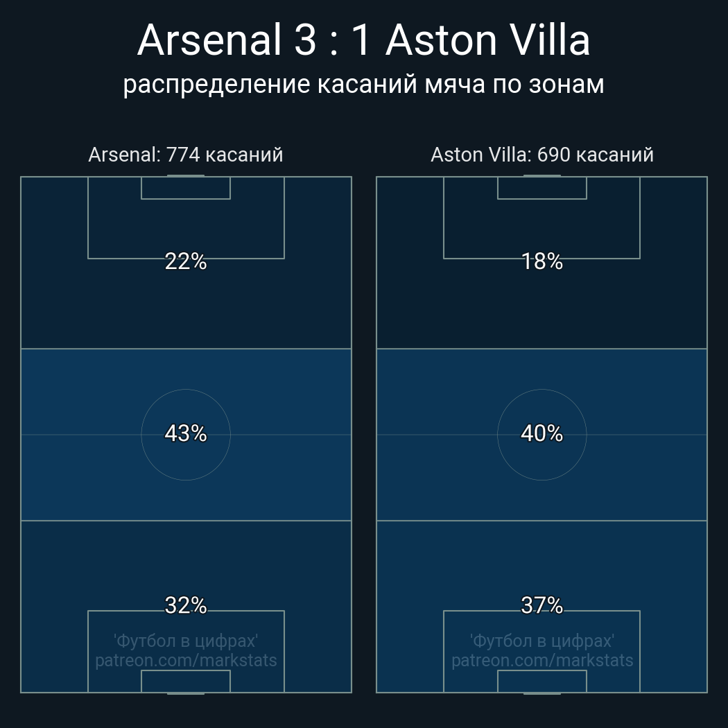Open patreon.com/markstats link on Aston Villa pitch
The image size is (728, 728).
(x=541, y=660)
